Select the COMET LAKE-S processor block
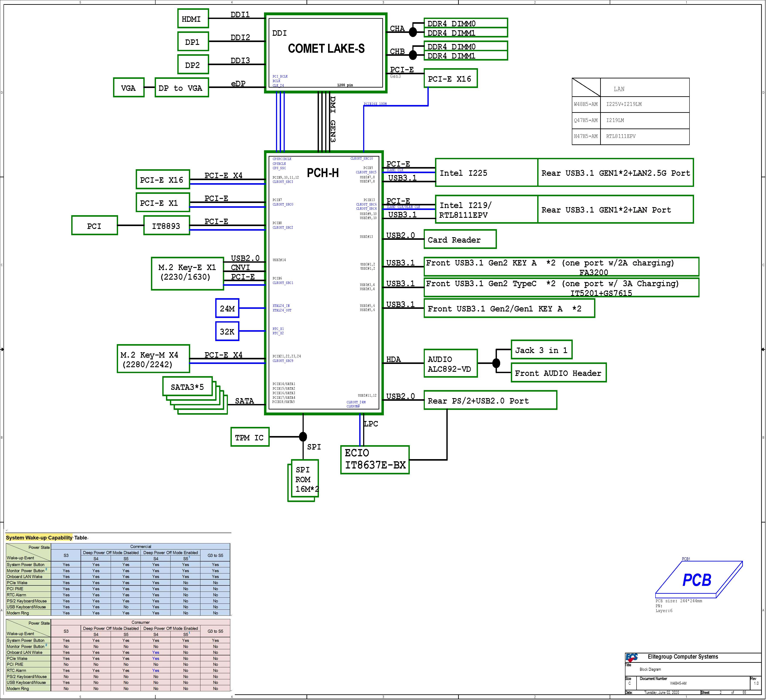 326,53
